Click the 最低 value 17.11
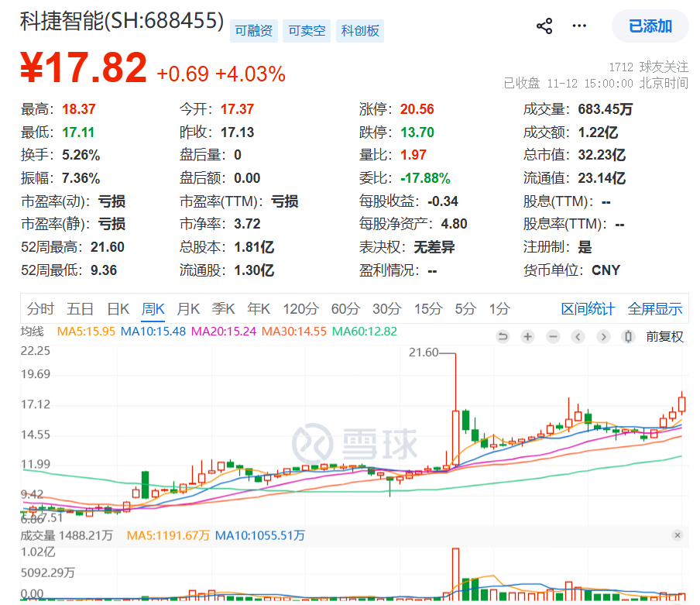This screenshot has width=700, height=605. point(78,132)
